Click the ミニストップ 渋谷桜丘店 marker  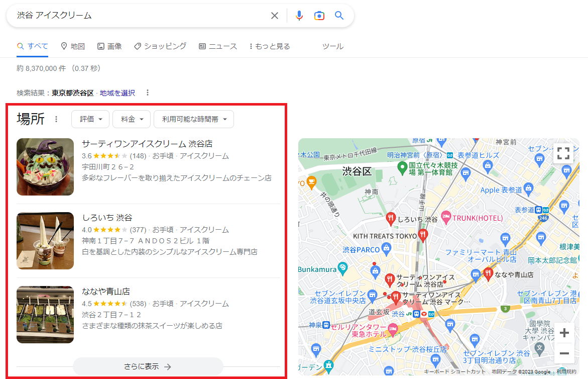tap(435, 360)
